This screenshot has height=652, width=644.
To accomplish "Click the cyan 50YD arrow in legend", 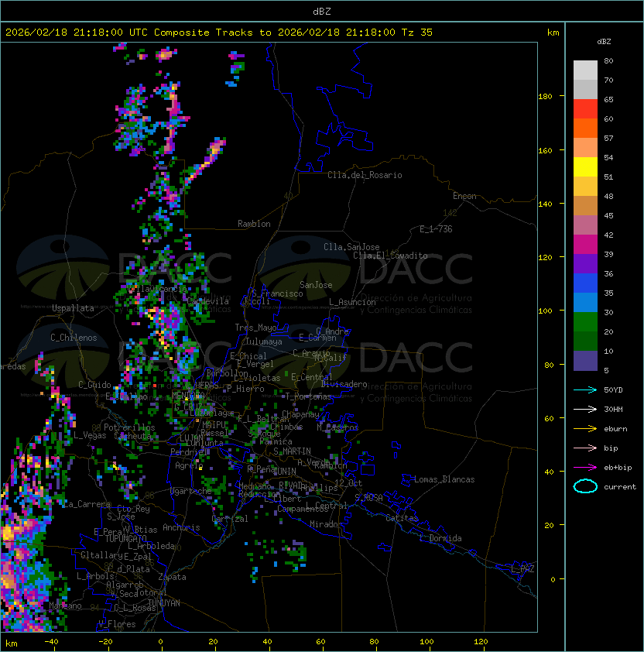I will click(585, 389).
